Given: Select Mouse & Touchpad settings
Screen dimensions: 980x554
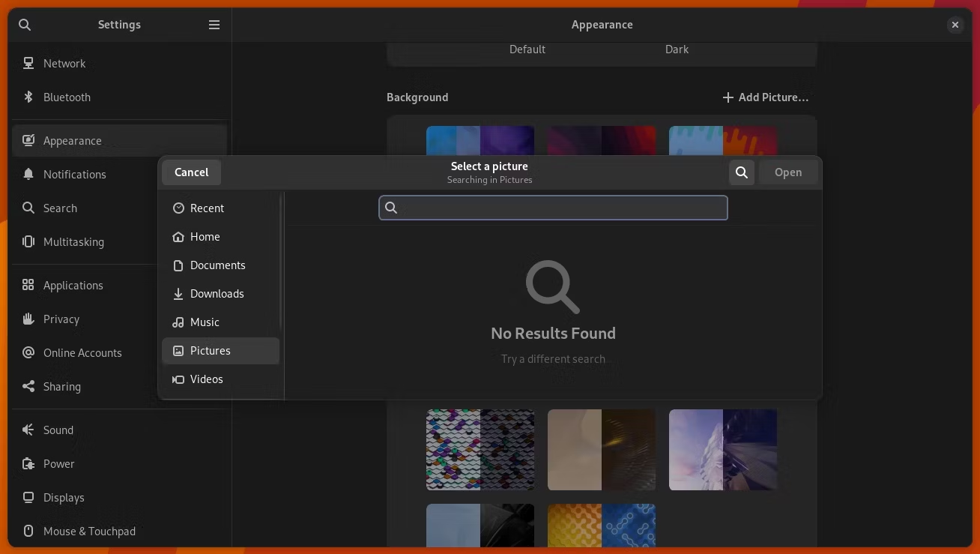Looking at the screenshot, I should (120, 532).
